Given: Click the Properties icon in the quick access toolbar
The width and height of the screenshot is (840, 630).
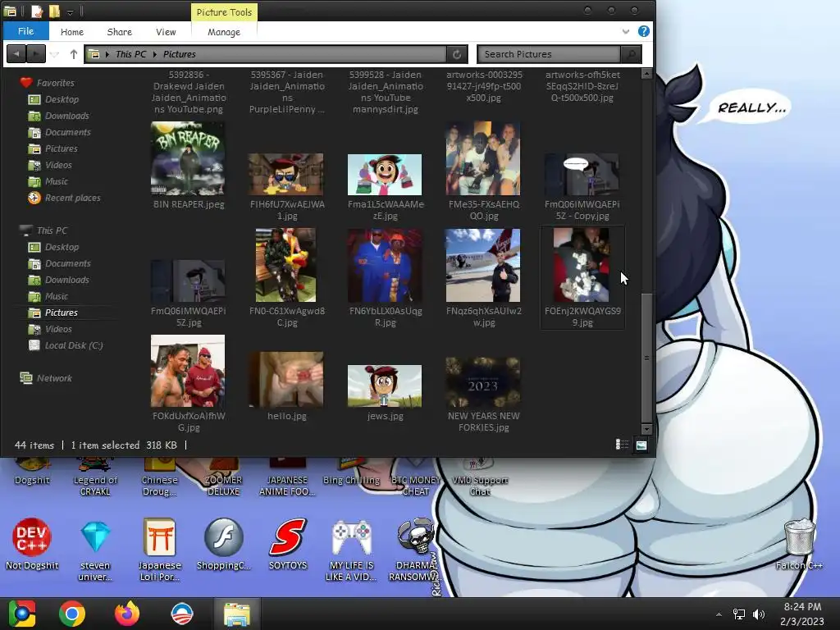Looking at the screenshot, I should tap(36, 11).
